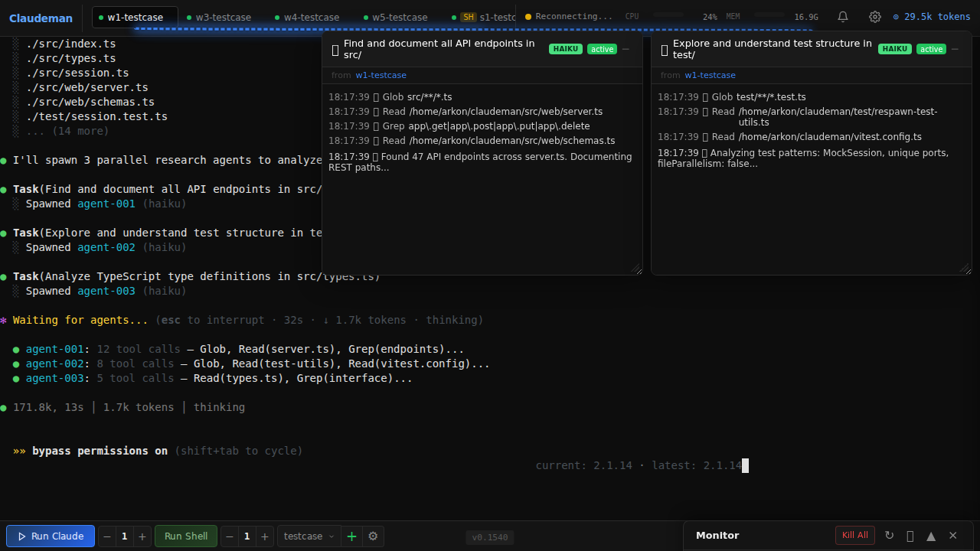The width and height of the screenshot is (980, 551).
Task: Click agent-002 in waiting status list
Action: (x=55, y=364)
